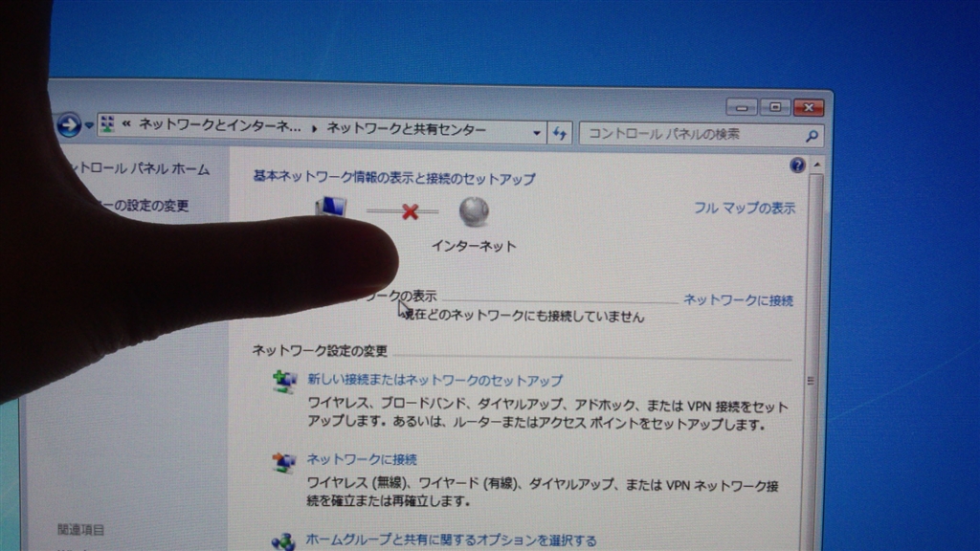Open コントロール パネル ホーム link
Image resolution: width=980 pixels, height=551 pixels.
pyautogui.click(x=142, y=168)
